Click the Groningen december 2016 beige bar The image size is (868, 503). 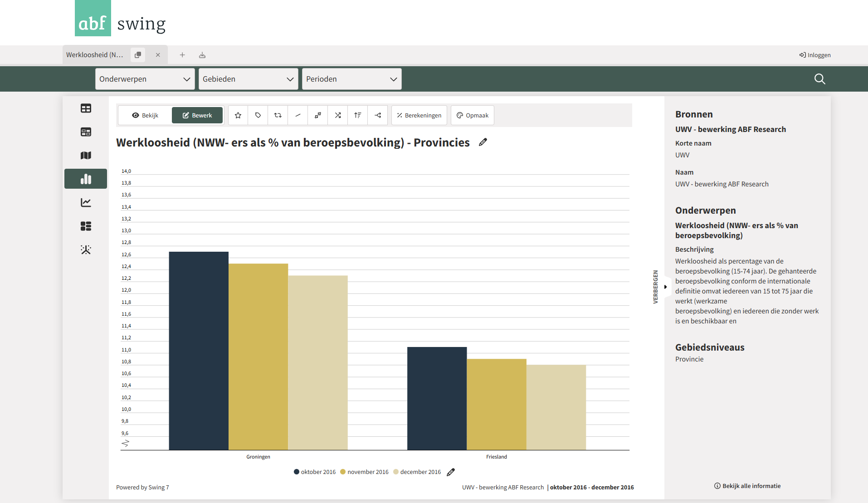click(x=318, y=362)
